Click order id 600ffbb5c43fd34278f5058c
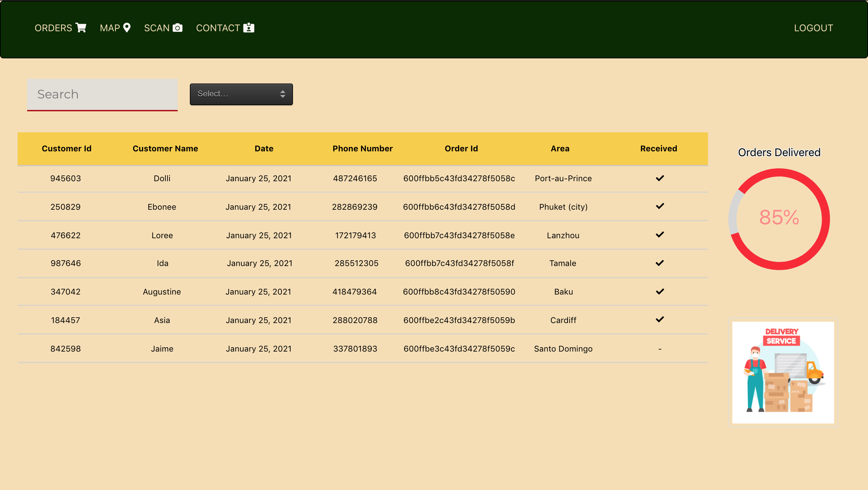Image resolution: width=868 pixels, height=490 pixels. pos(459,178)
